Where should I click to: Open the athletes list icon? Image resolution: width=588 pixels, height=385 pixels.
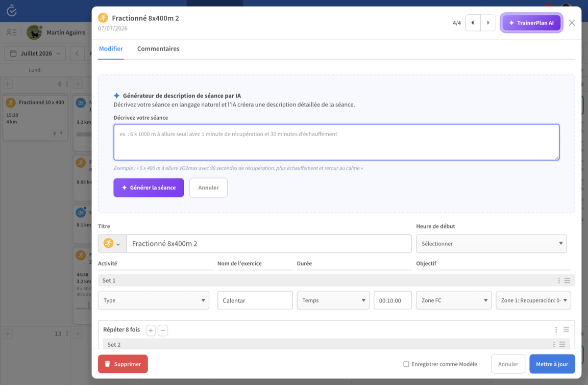[12, 33]
